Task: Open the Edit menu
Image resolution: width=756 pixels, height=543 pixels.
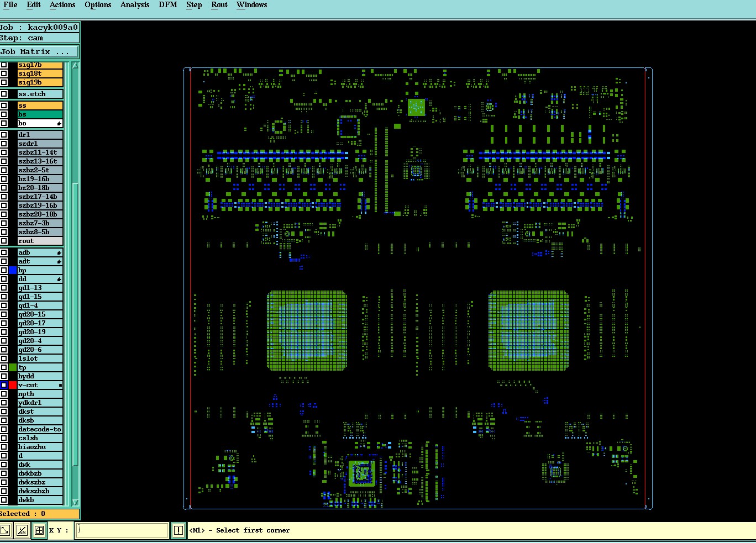Action: (x=34, y=4)
